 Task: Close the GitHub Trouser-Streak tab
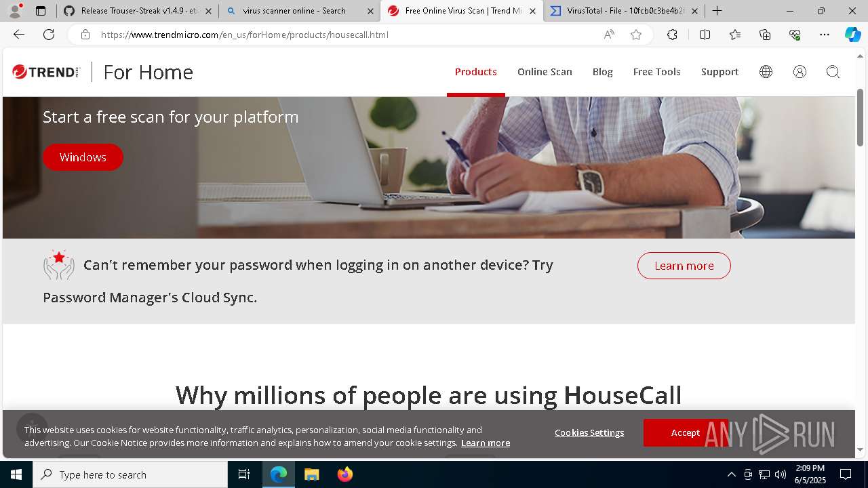[208, 11]
